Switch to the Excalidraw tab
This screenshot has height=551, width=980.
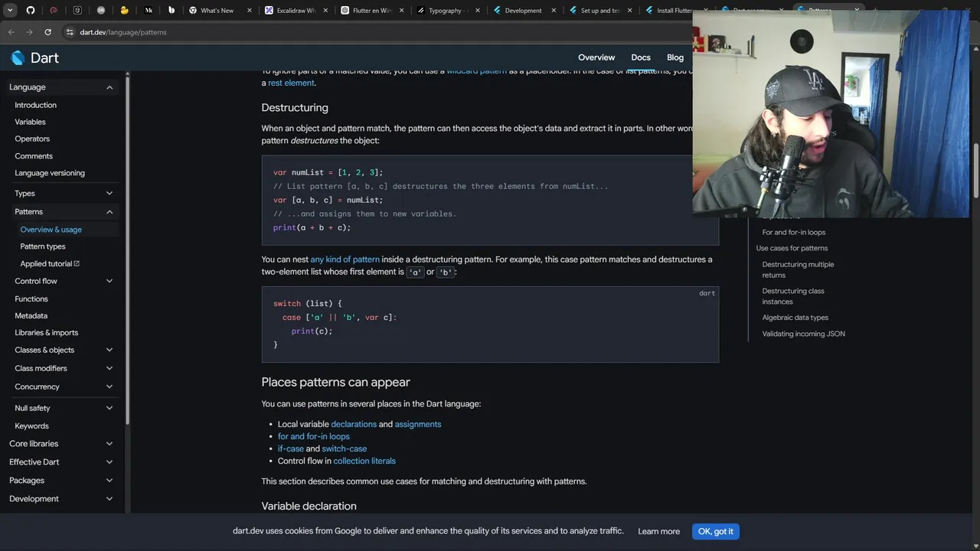point(295,11)
